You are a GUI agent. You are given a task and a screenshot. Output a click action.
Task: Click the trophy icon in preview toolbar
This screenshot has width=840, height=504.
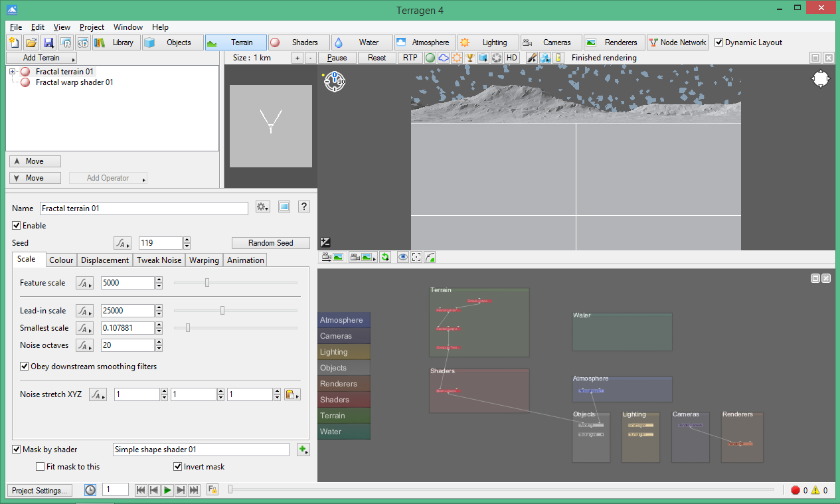coord(470,58)
